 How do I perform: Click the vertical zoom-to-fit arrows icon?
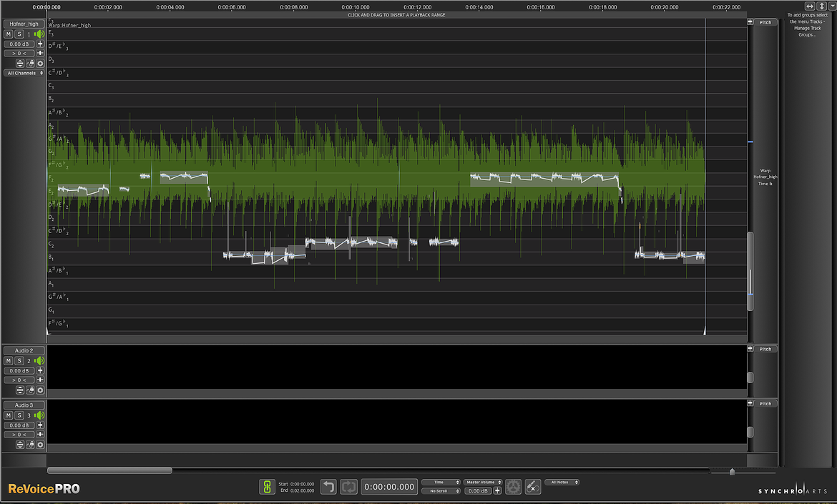(821, 6)
